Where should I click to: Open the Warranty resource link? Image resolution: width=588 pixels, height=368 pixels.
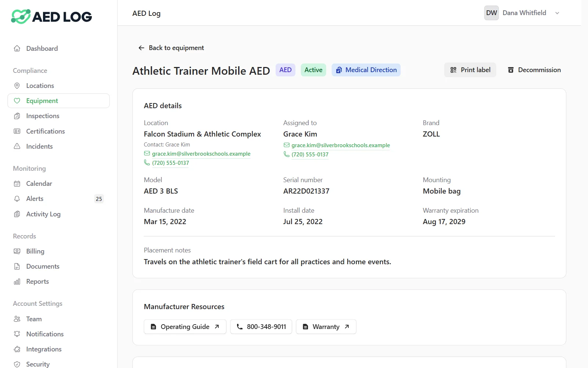coord(326,327)
